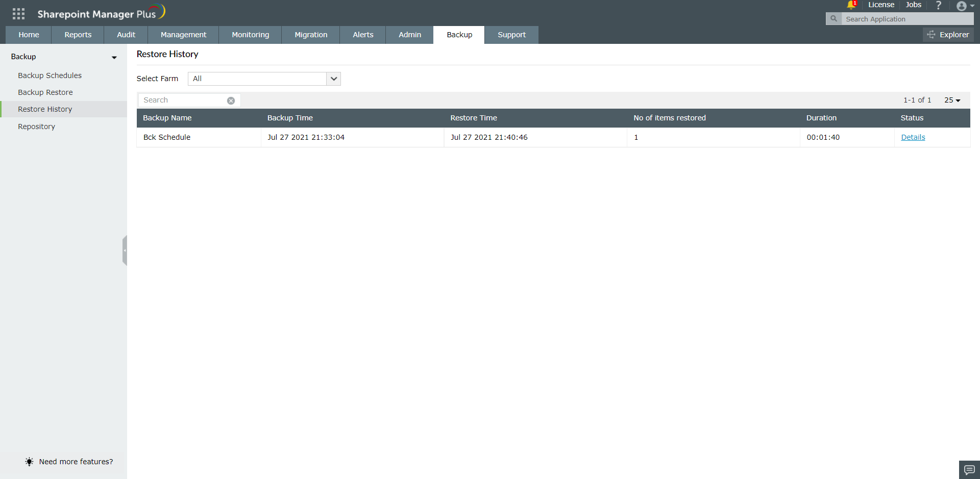This screenshot has width=980, height=479.
Task: Select Repository in the sidebar
Action: 36,126
